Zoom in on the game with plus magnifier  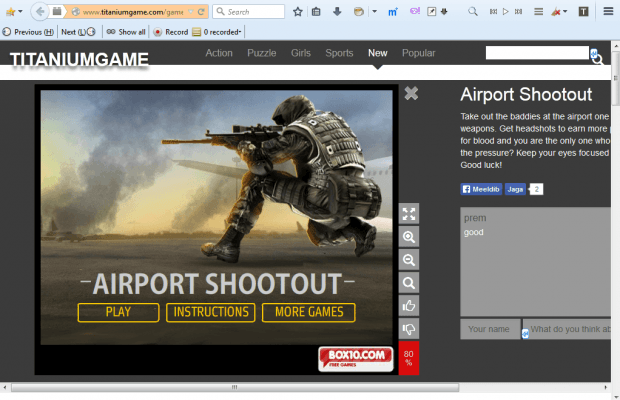(409, 237)
